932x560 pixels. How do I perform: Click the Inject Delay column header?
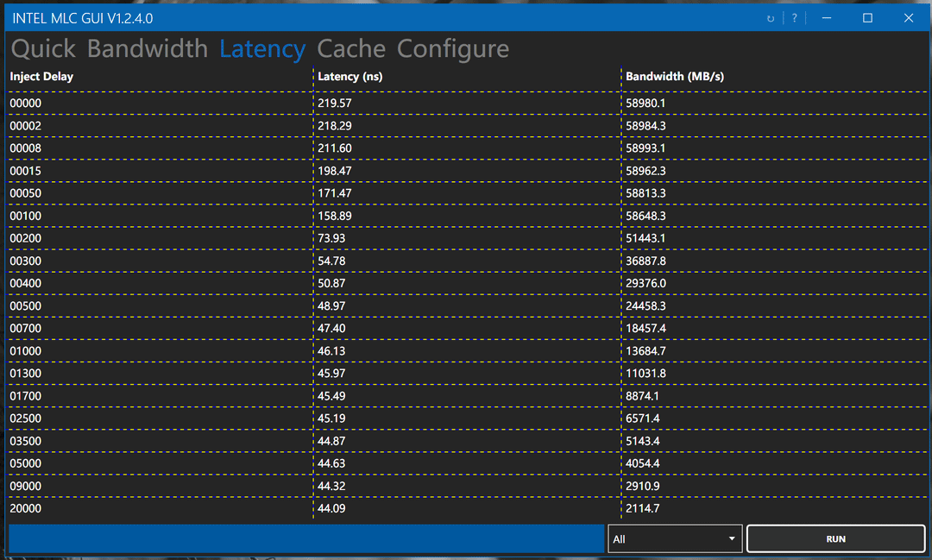click(x=41, y=77)
